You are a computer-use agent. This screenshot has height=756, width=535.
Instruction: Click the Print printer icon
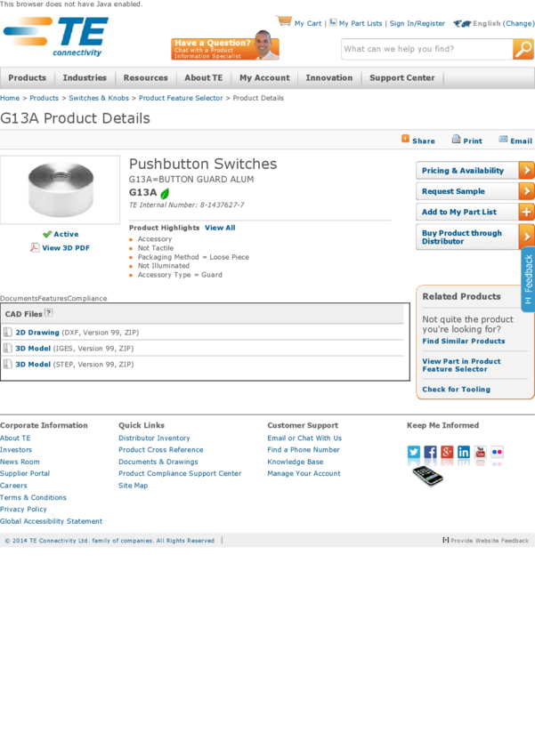click(x=456, y=140)
